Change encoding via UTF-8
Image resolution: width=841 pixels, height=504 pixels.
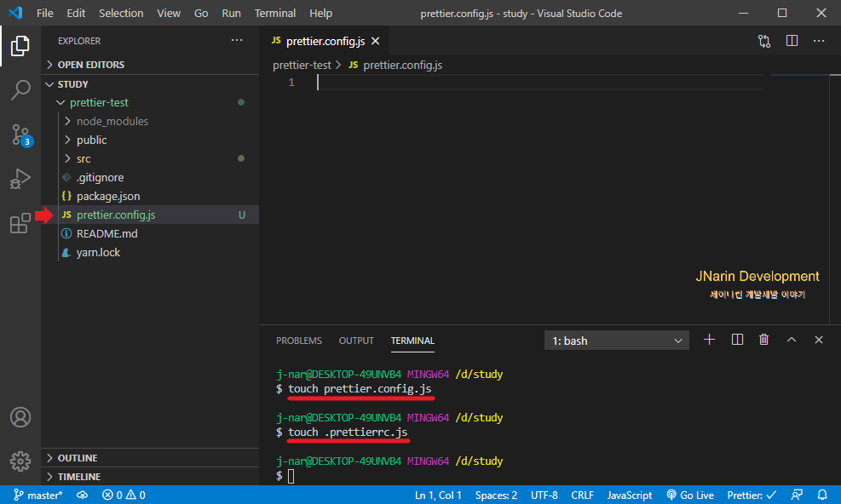coord(544,495)
